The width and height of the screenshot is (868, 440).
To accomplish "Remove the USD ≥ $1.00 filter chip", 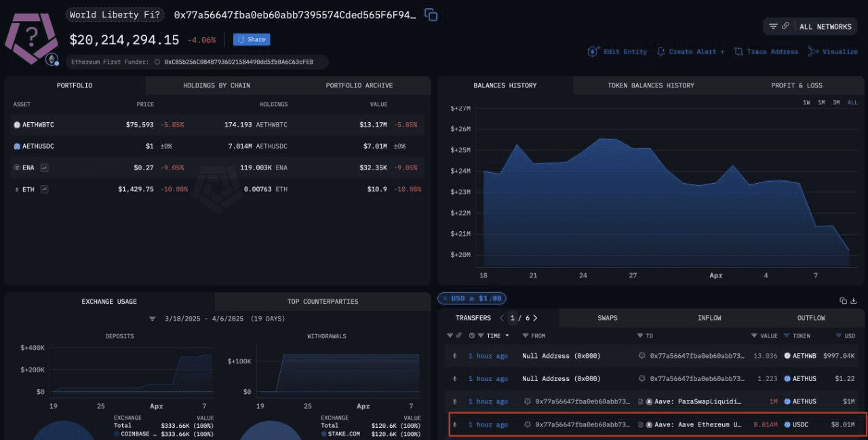I will pyautogui.click(x=445, y=298).
